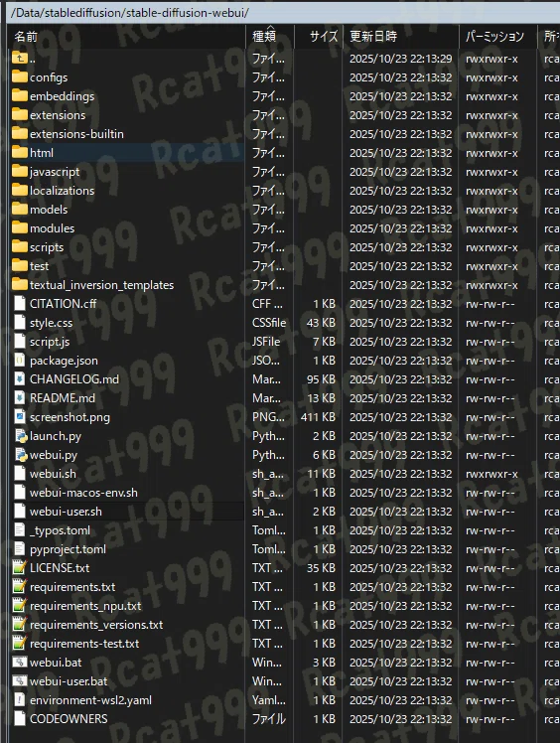The image size is (560, 743).
Task: Click the 13 KB size of README.md
Action: [x=322, y=398]
